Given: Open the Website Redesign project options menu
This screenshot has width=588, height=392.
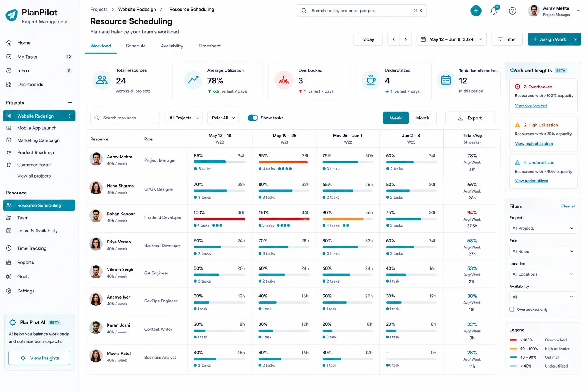Looking at the screenshot, I should [69, 116].
